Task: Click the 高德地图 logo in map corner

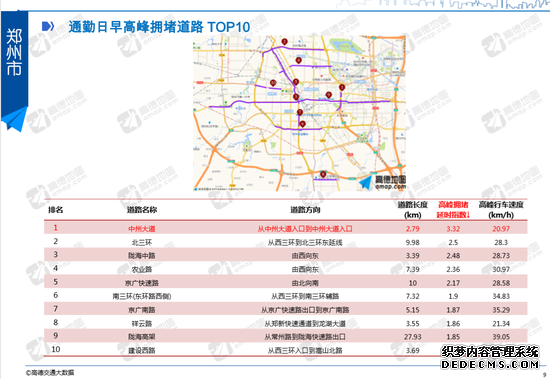Action: [x=382, y=182]
